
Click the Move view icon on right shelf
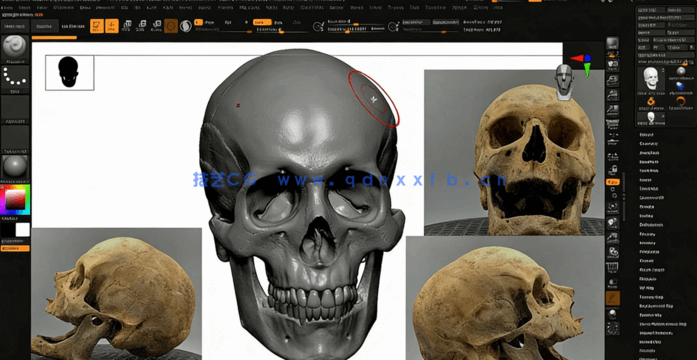[x=613, y=222]
